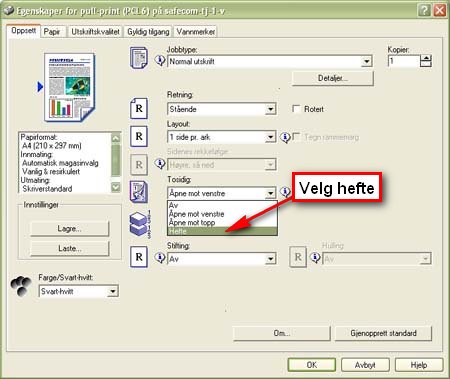Open the Hulling dropdown

(x=425, y=259)
